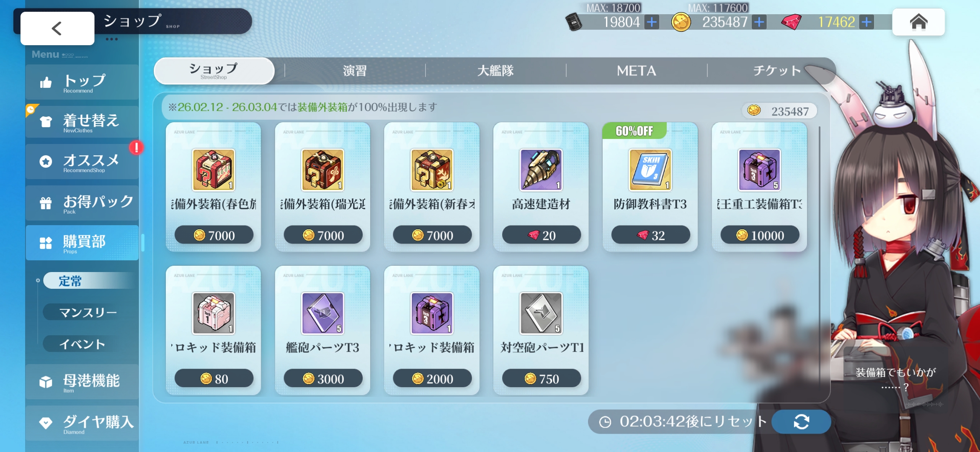Buy item priced at 10000 coins
The image size is (980, 452).
(x=760, y=235)
